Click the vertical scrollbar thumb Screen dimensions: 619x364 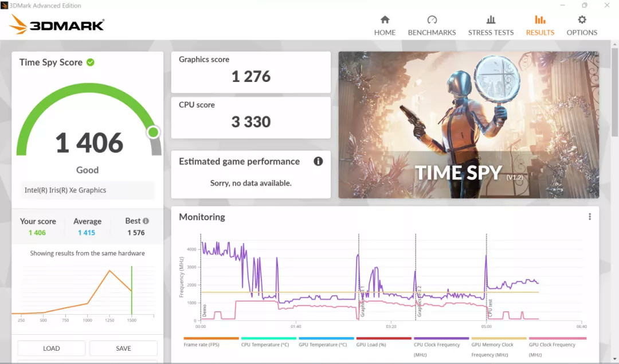(x=614, y=92)
